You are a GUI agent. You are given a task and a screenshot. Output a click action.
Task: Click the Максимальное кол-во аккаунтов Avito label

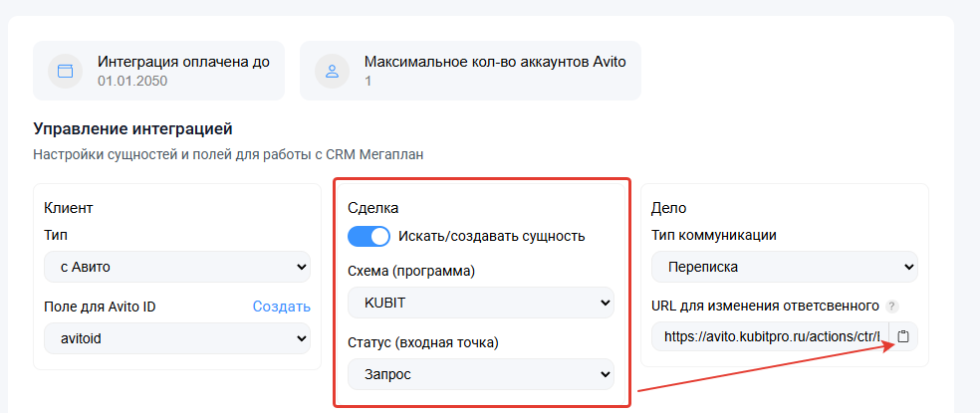[x=495, y=61]
